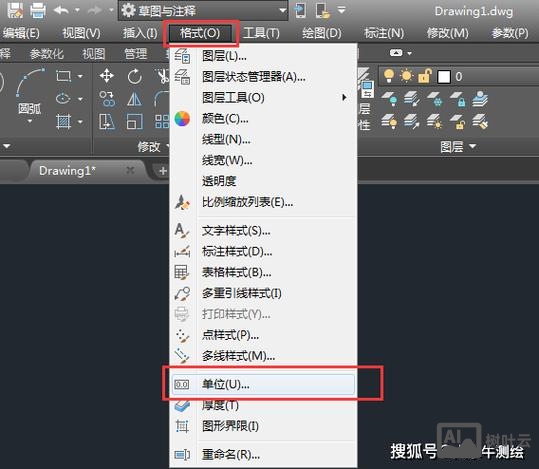Click the Redo arrow icon
Screen dimensions: 539x469
[95, 11]
